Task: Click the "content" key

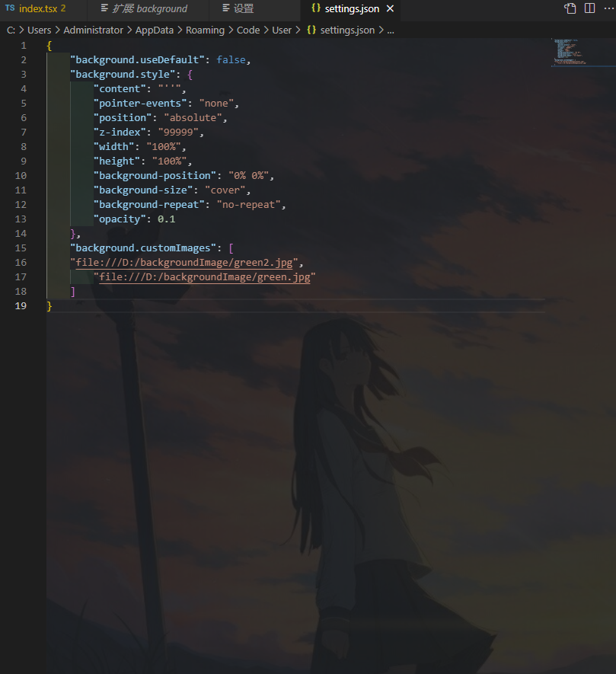Action: tap(120, 89)
